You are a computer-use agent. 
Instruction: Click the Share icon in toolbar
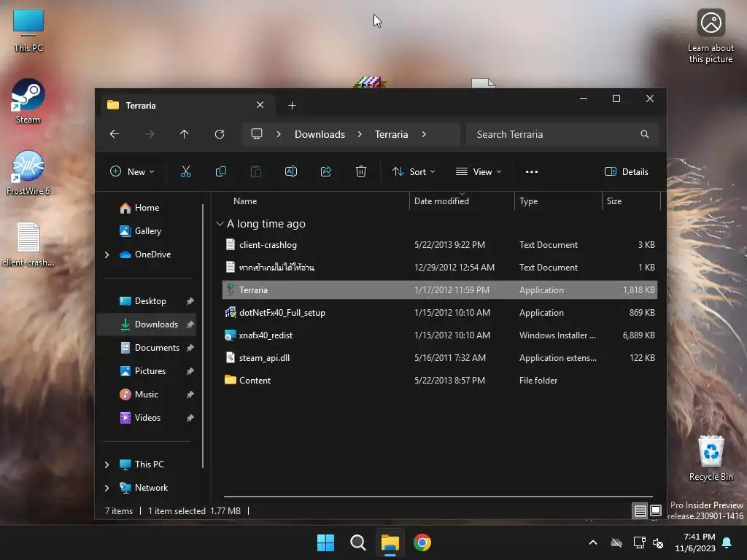click(x=326, y=172)
